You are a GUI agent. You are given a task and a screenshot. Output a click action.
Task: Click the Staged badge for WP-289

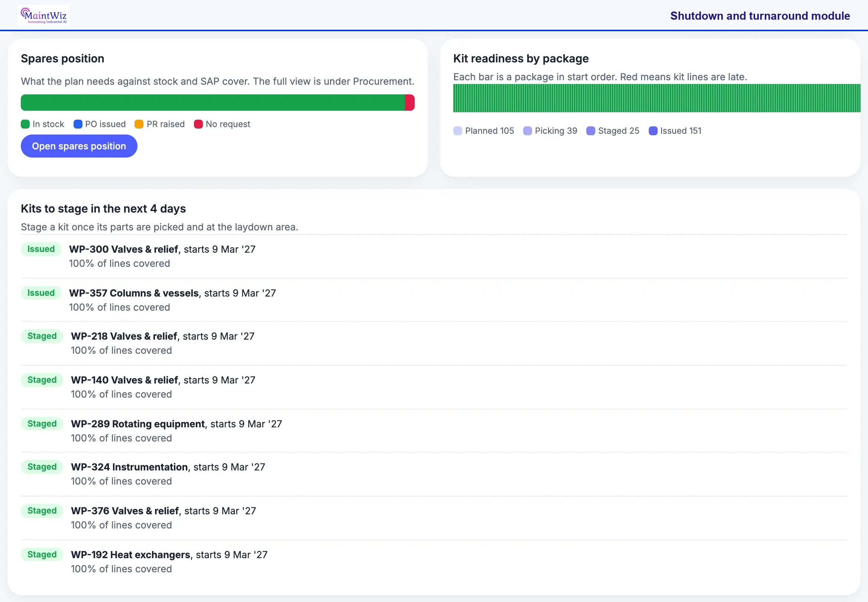click(x=42, y=424)
